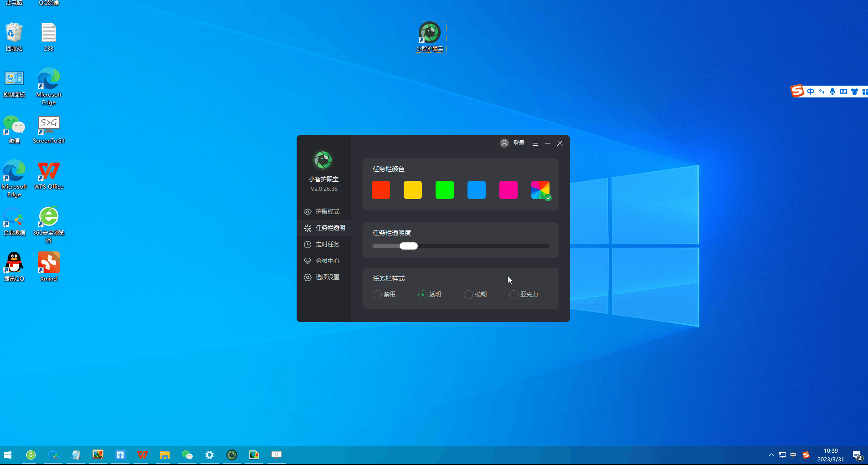This screenshot has height=465, width=868.
Task: Select the Microsoft Edge shortcut beside 控制面板
Action: coord(49,87)
